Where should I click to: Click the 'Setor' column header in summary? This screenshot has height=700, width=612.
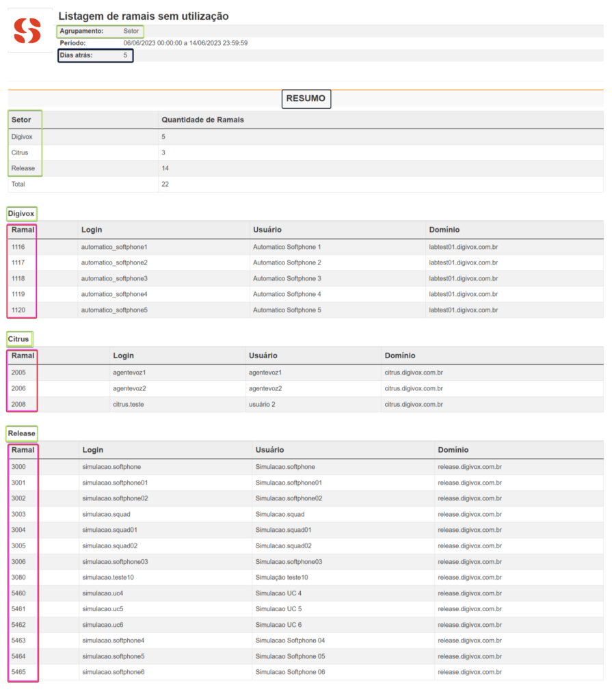tap(21, 120)
